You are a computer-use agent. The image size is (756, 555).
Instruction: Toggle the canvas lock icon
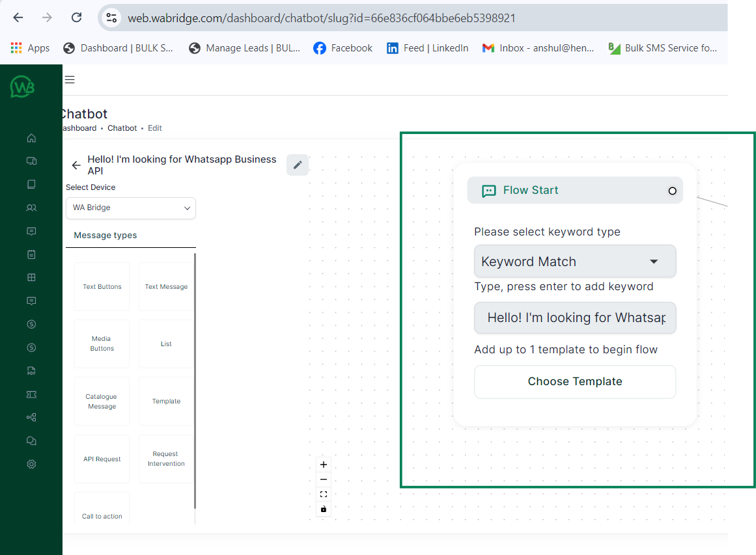point(324,509)
